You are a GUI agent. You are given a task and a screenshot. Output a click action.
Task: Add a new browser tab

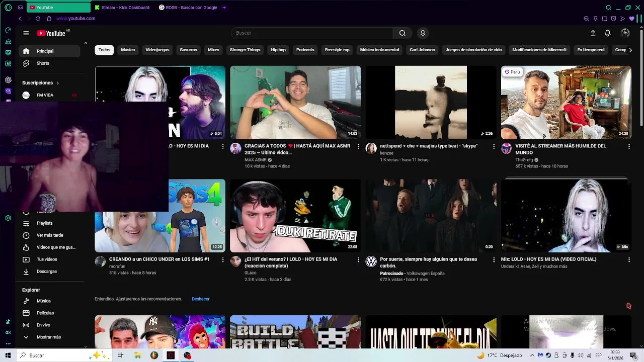click(224, 8)
